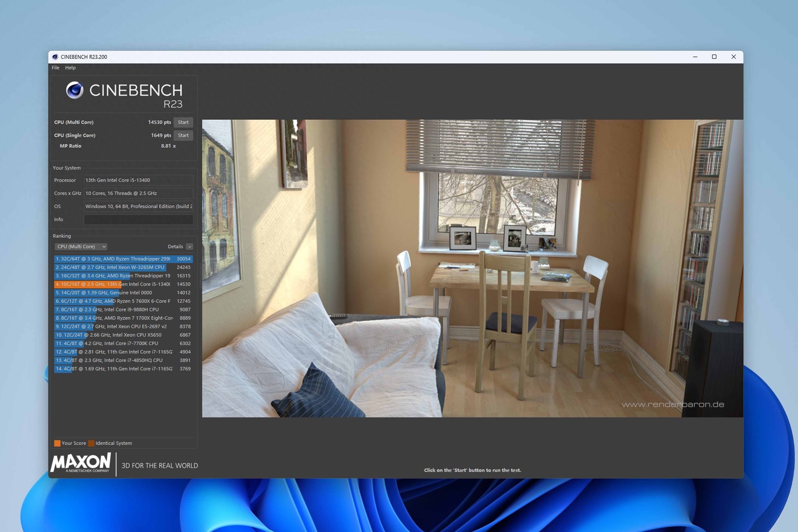
Task: Start the CPU Single Core test
Action: 183,135
